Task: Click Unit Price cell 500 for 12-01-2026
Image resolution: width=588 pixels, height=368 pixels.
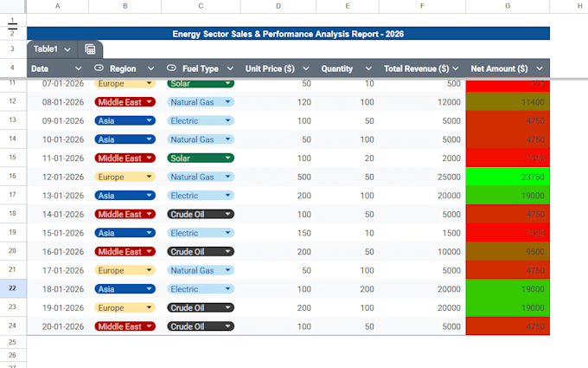Action: click(278, 177)
